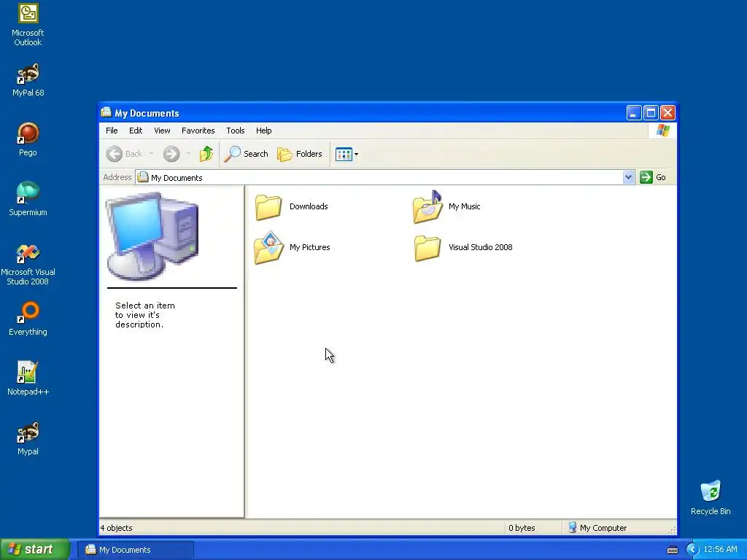Go up one folder level

(x=206, y=154)
